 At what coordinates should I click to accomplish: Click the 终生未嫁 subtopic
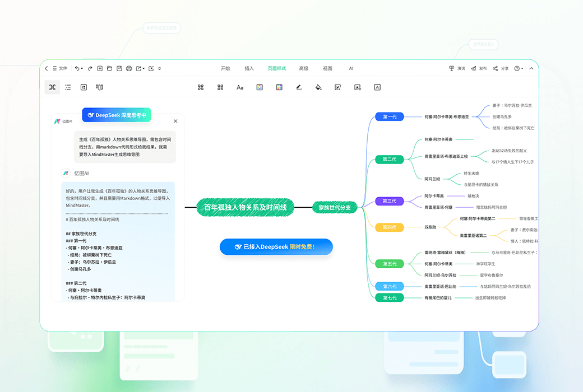[x=471, y=174]
